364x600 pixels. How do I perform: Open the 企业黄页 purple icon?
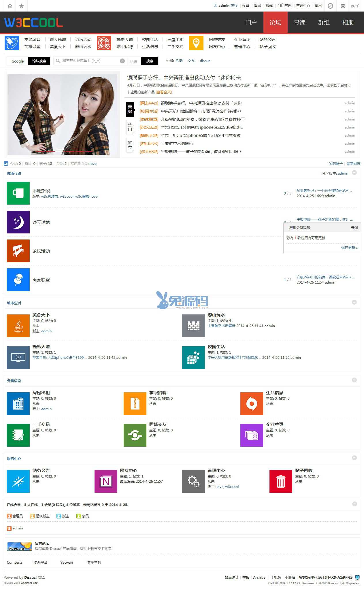[252, 435]
